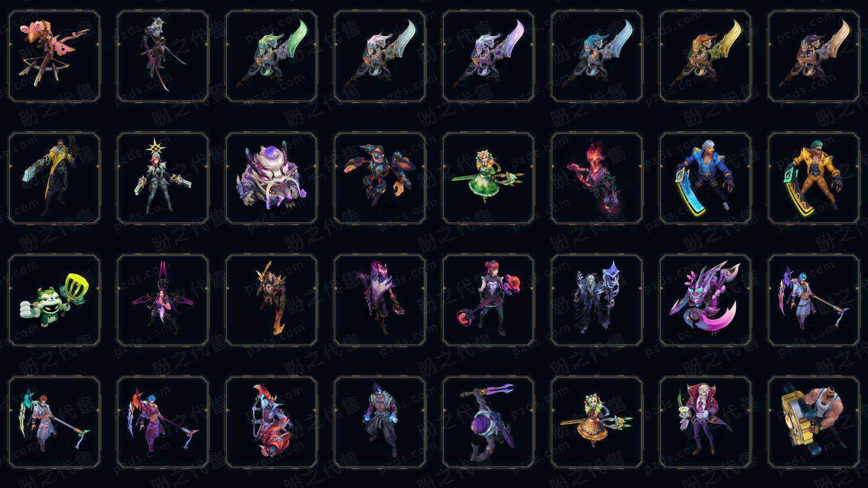Choose the green dress girl with trident
Viewport: 868px width, 488px height.
pos(488,178)
